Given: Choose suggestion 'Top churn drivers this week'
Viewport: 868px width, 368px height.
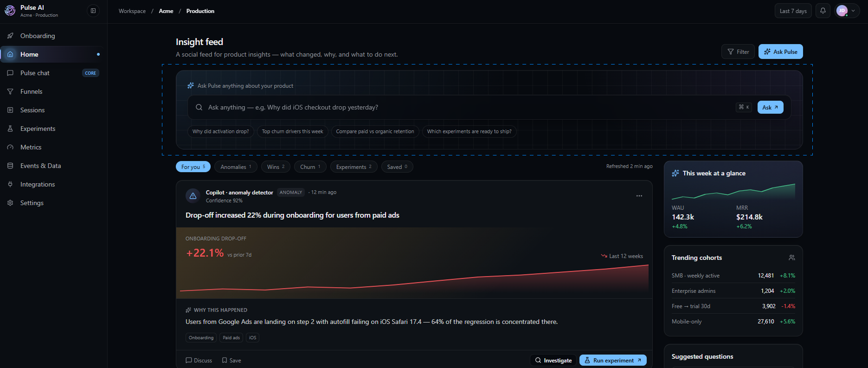Looking at the screenshot, I should 293,131.
